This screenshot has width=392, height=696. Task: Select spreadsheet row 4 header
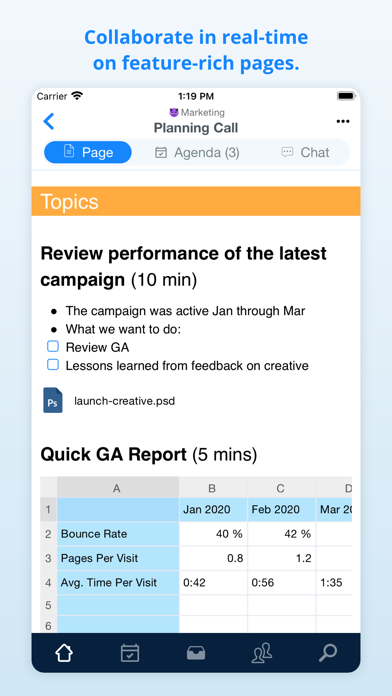[x=48, y=582]
